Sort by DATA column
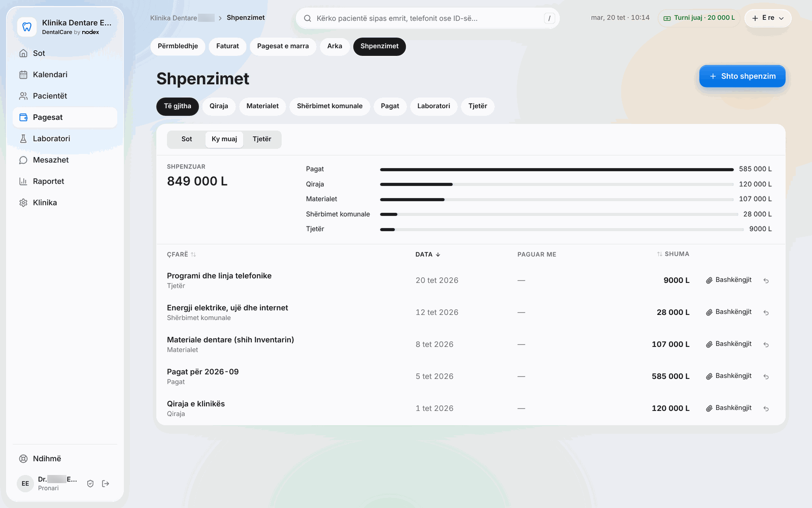This screenshot has width=812, height=508. coord(428,255)
